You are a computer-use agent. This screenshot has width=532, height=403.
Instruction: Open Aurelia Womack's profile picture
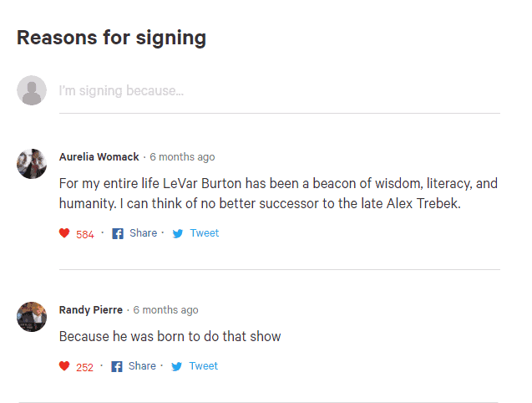pos(32,164)
